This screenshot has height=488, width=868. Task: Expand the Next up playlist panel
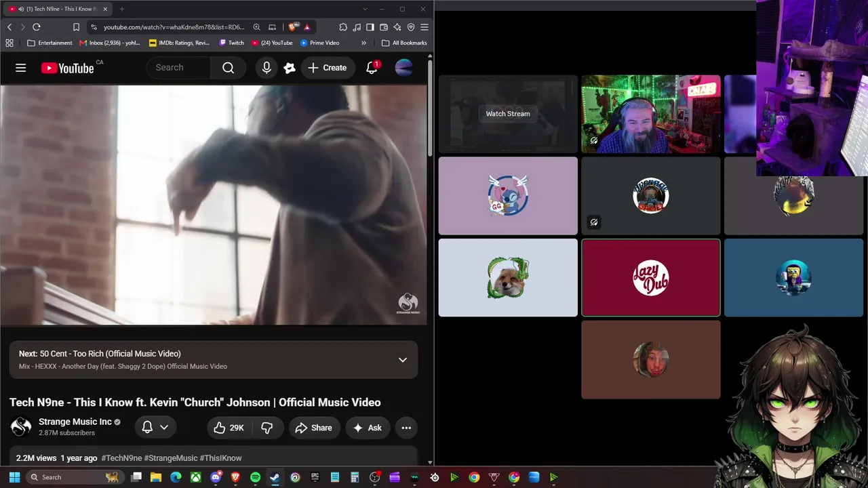pyautogui.click(x=403, y=360)
